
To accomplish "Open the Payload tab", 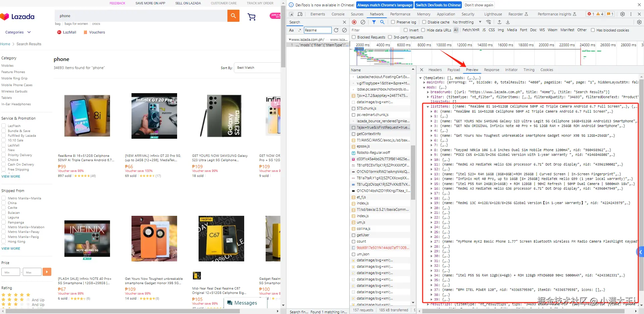I will [x=453, y=70].
